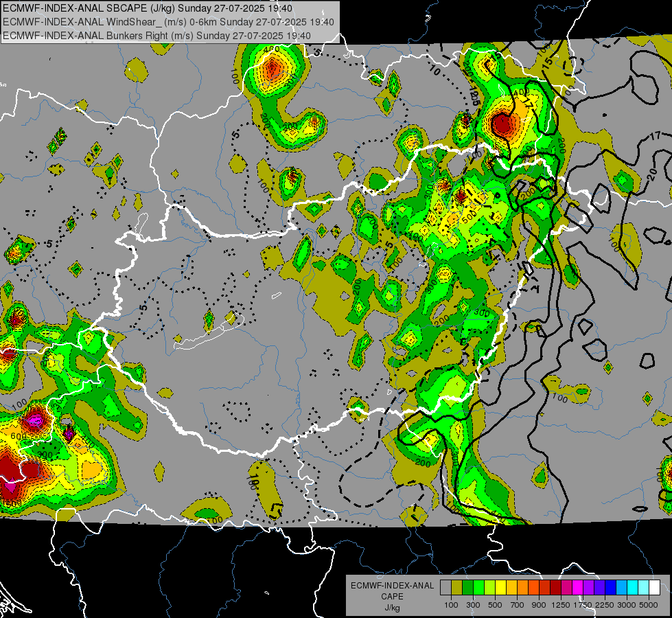Click the '10' shear contour label on the map

tap(435, 70)
